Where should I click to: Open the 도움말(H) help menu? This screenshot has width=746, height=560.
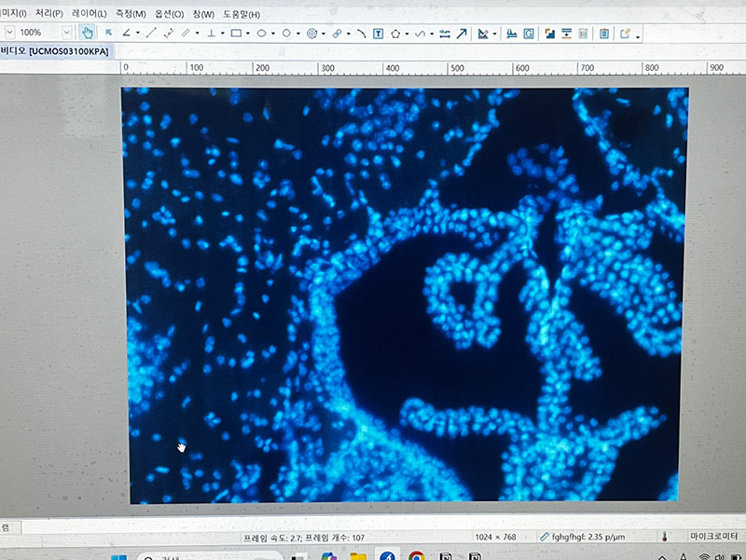coord(241,14)
